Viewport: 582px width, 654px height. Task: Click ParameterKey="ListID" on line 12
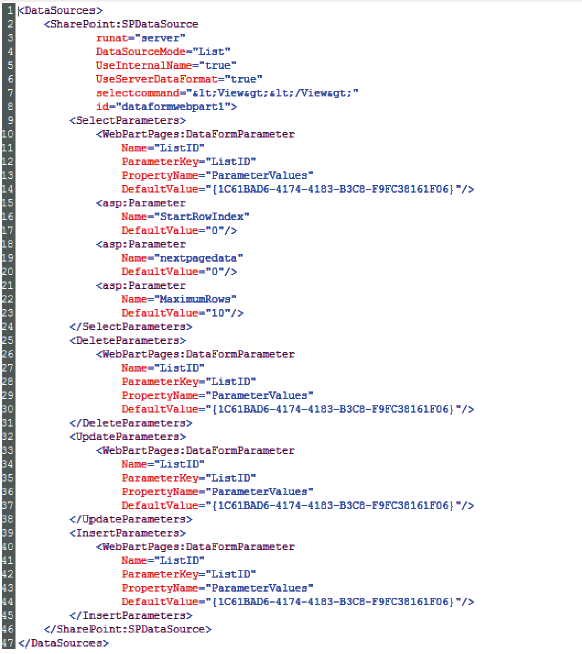189,162
